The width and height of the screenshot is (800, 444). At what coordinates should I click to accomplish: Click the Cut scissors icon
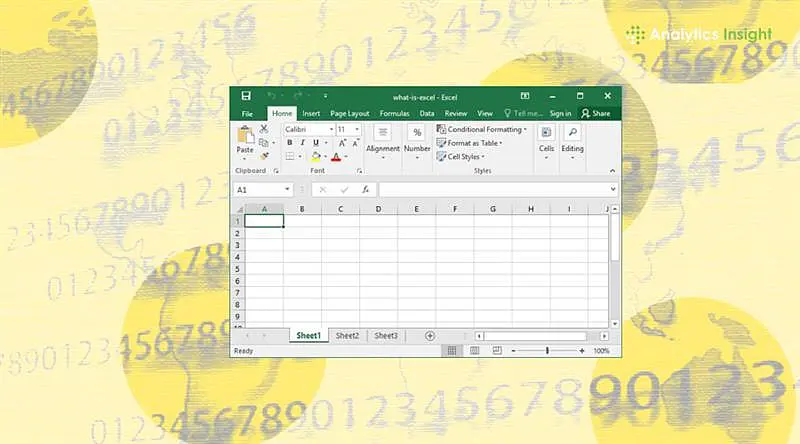[x=264, y=129]
